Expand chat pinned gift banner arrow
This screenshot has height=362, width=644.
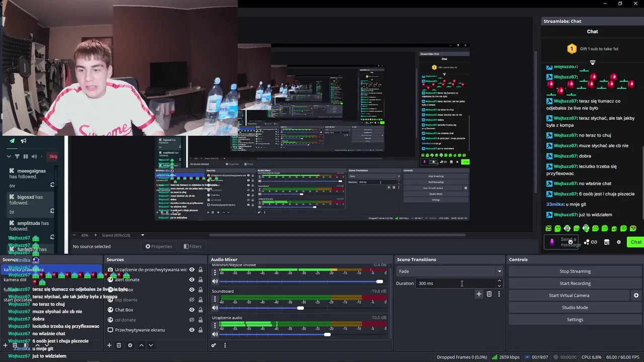(x=593, y=63)
